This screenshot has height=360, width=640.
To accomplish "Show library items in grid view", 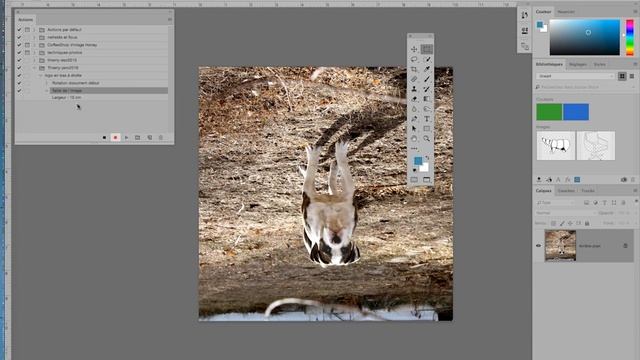I will coord(622,76).
